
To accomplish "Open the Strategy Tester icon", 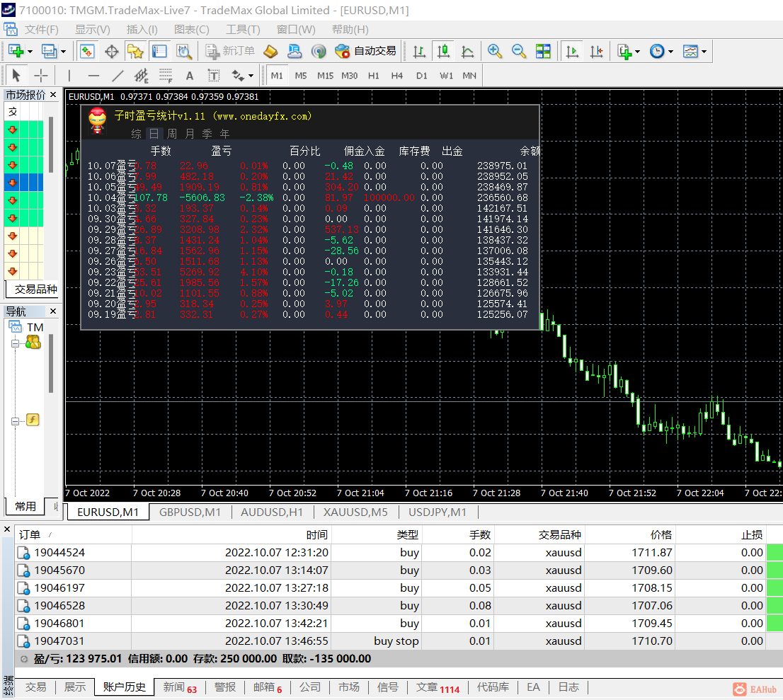I will (x=184, y=51).
